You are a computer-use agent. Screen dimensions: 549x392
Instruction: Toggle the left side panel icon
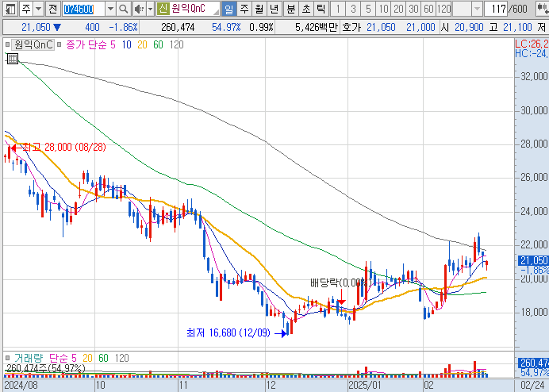point(10,9)
